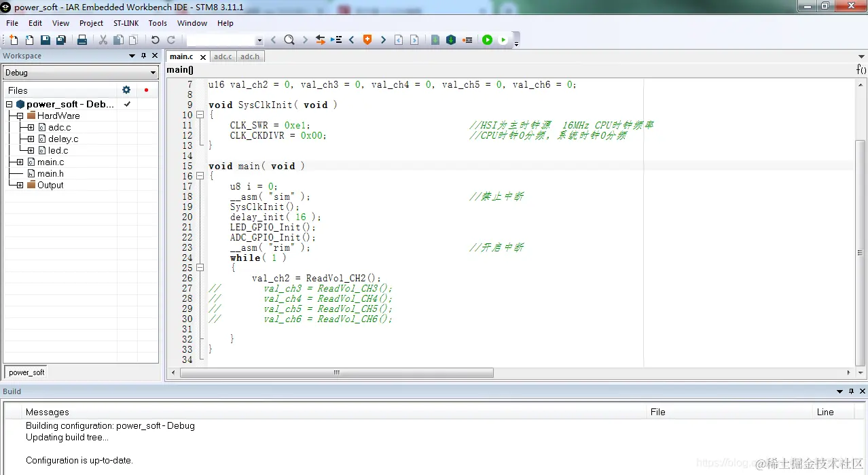Click the Find Previous arrow left of magnifier
Image resolution: width=868 pixels, height=475 pixels.
coord(274,40)
